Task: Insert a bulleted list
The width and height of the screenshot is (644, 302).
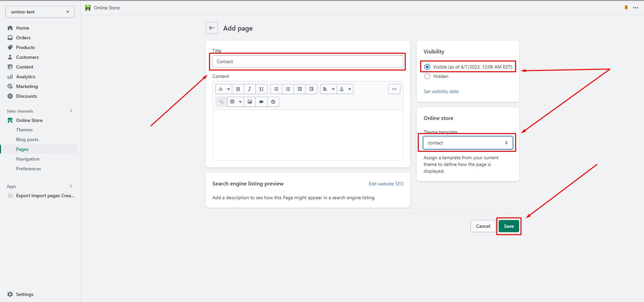Action: (276, 89)
